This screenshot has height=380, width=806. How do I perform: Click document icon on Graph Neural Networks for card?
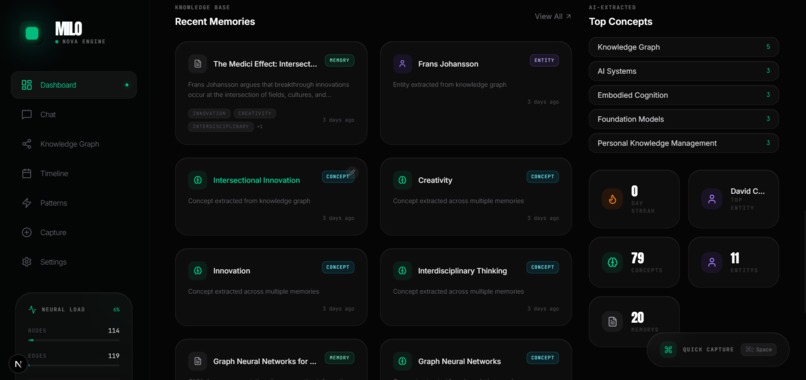tap(197, 361)
